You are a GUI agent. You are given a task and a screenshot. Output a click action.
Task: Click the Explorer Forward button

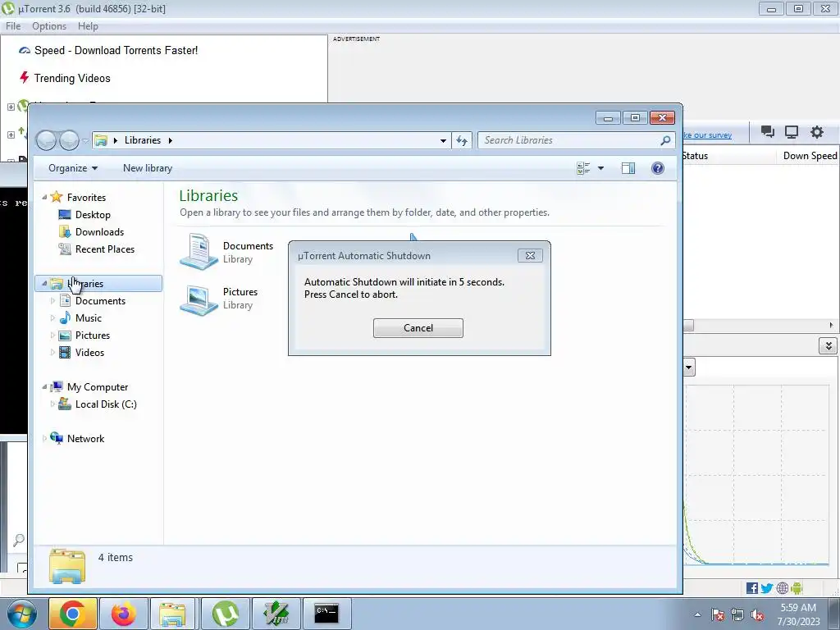[69, 140]
